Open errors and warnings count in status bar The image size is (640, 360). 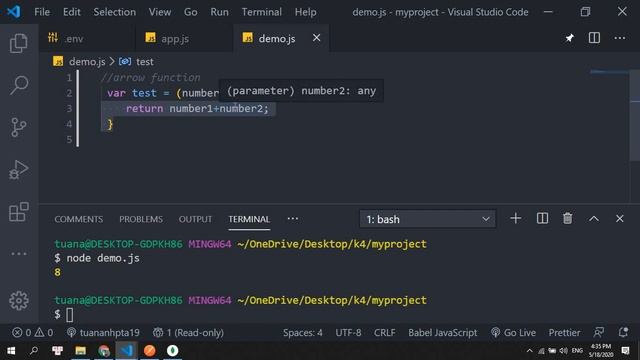pos(32,333)
